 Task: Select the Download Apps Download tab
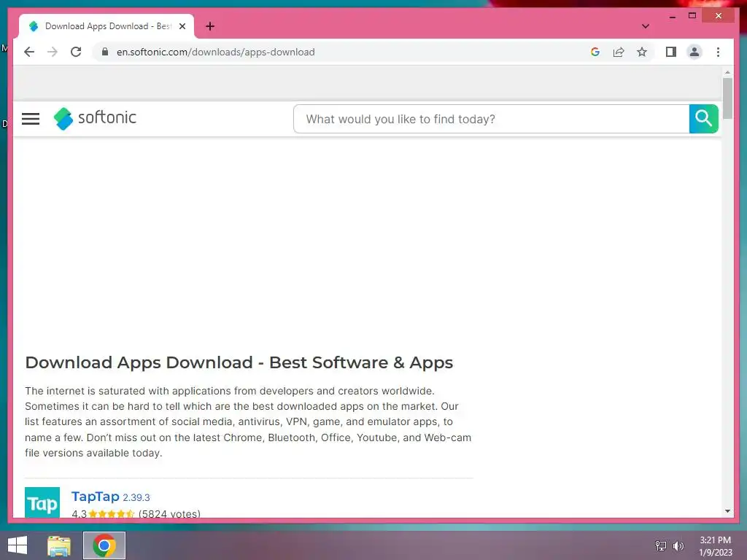tap(107, 26)
